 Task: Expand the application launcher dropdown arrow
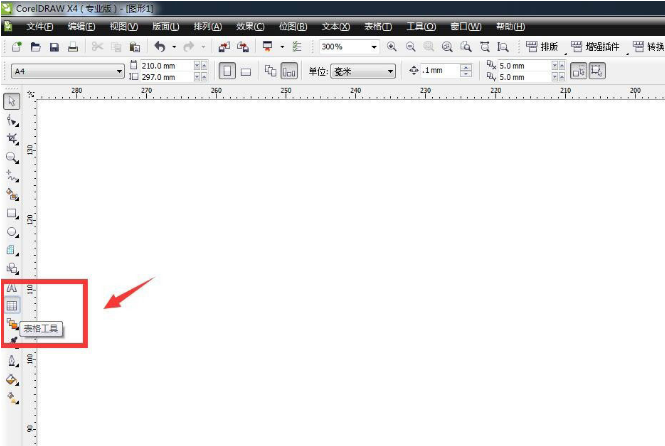[282, 47]
